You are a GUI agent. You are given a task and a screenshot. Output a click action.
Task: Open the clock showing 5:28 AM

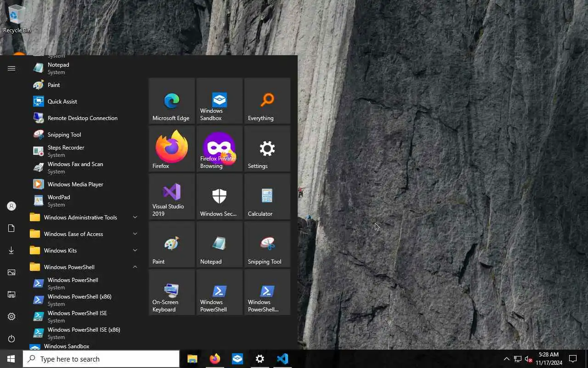tap(548, 359)
